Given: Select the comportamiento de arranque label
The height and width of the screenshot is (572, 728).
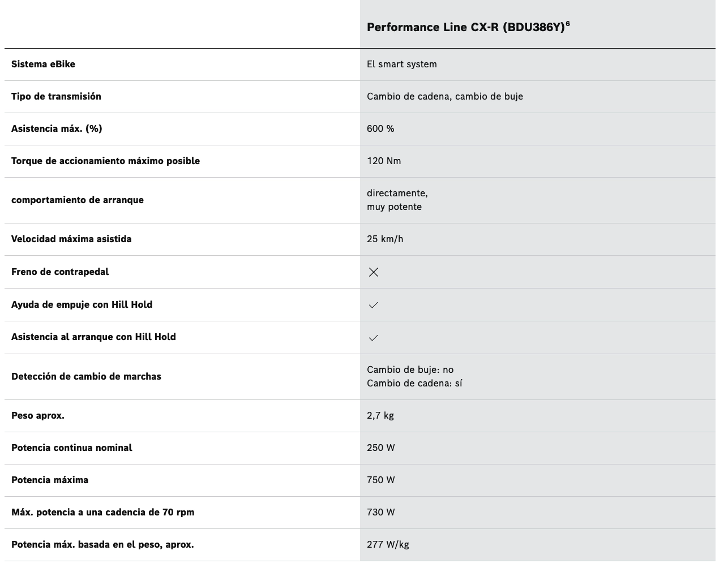Looking at the screenshot, I should [x=78, y=200].
